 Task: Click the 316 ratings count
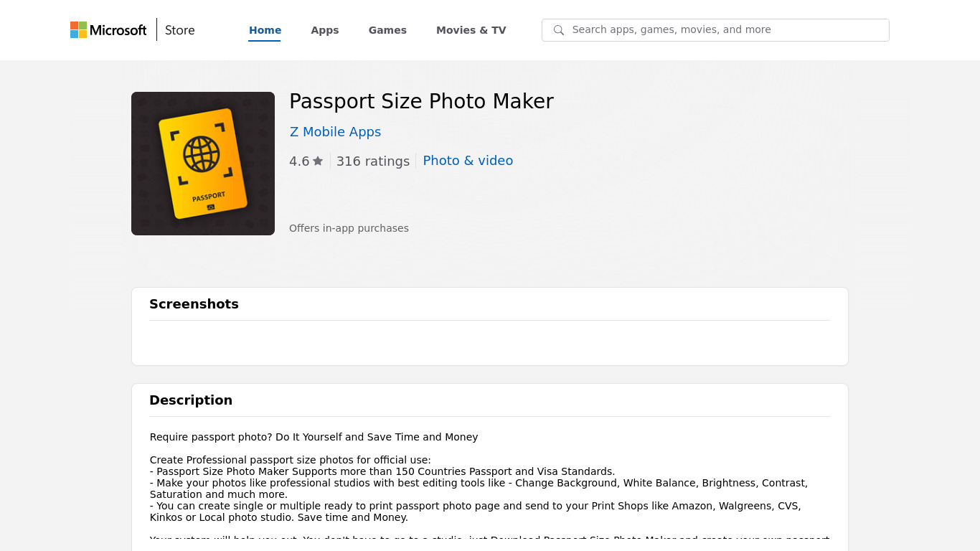click(x=372, y=161)
